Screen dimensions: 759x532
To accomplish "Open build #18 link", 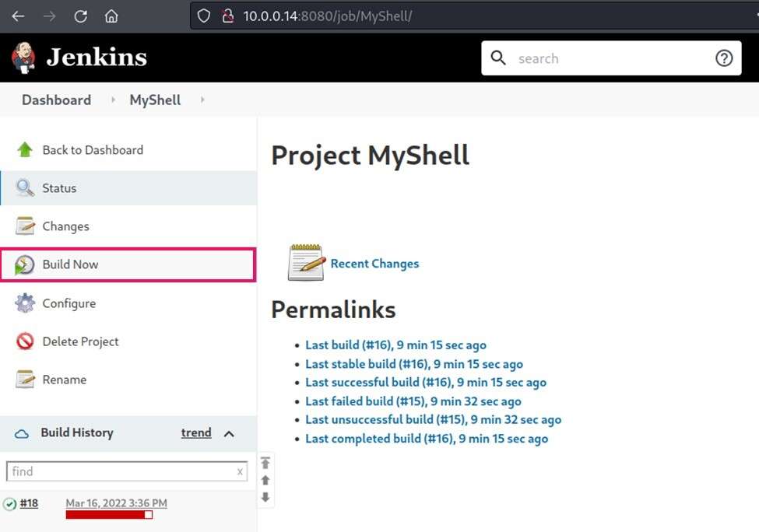I will click(x=29, y=503).
